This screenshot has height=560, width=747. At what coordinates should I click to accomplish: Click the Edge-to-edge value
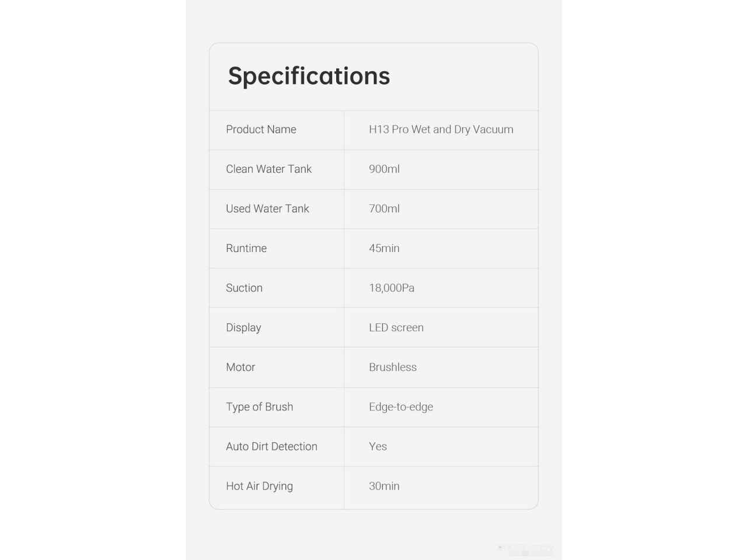[x=401, y=407]
